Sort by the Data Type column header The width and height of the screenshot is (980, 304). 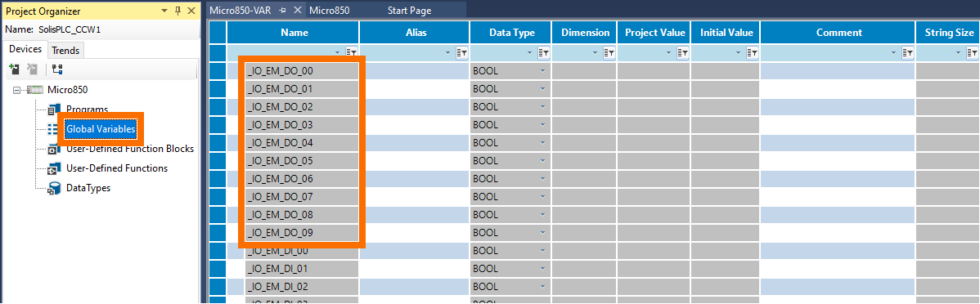click(x=510, y=33)
